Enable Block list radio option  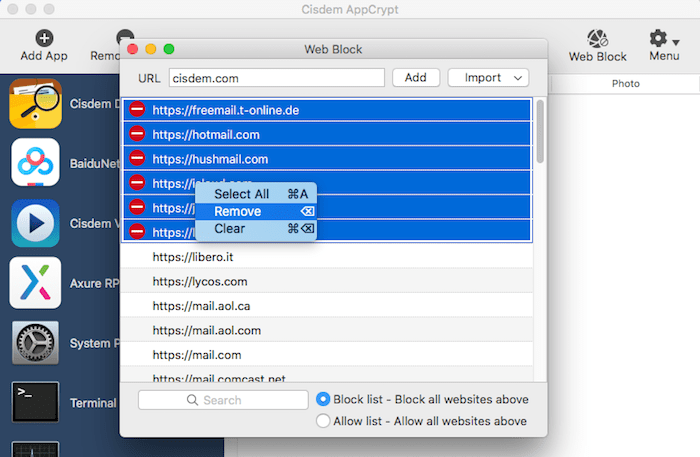[323, 399]
